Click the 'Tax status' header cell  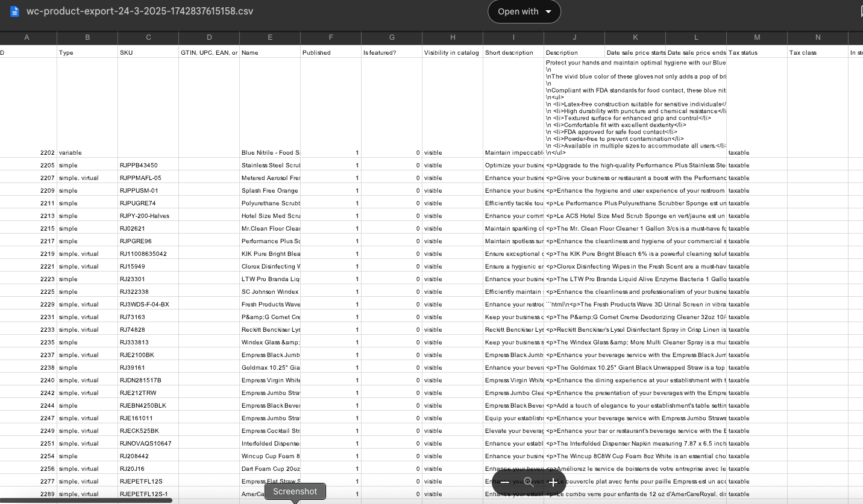757,52
